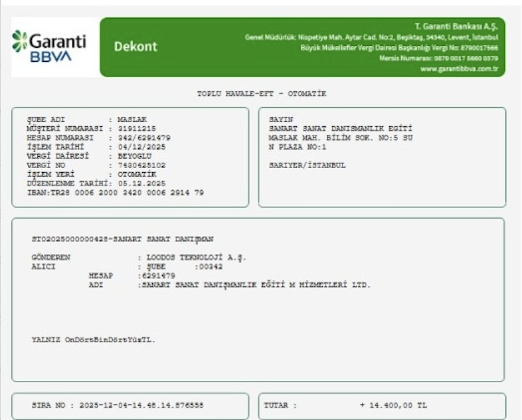Select the TOPLU HAVALE-EFT - OTOMATİK title
This screenshot has height=420, width=522.
(262, 94)
